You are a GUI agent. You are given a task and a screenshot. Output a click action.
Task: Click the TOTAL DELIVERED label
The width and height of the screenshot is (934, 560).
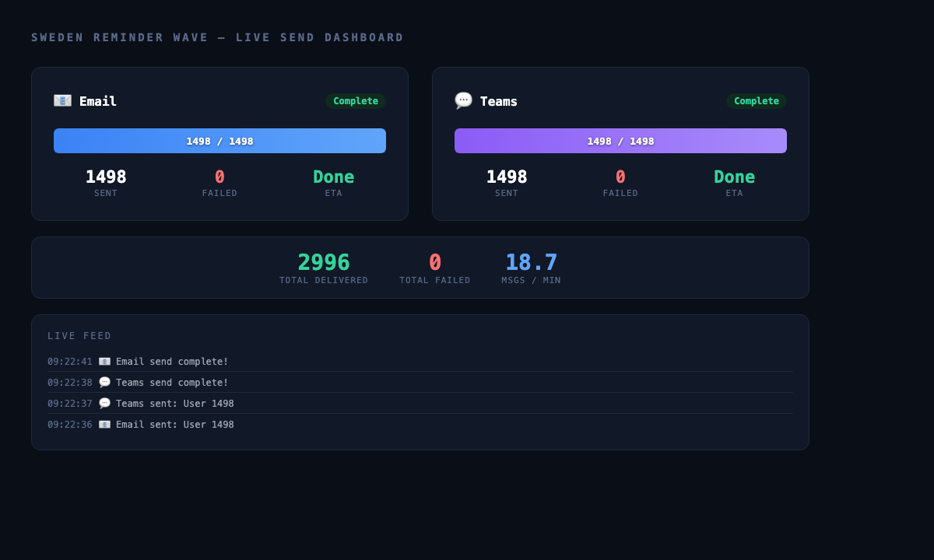[324, 280]
